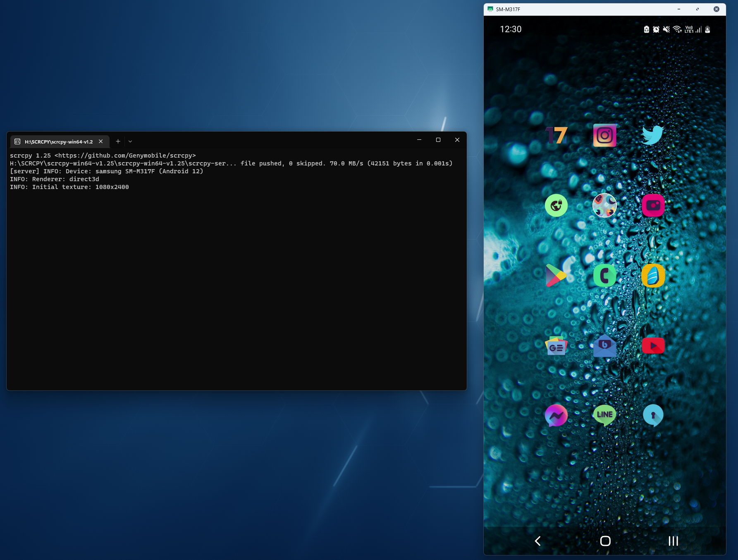Minimize the terminal window
The image size is (738, 560).
(419, 140)
